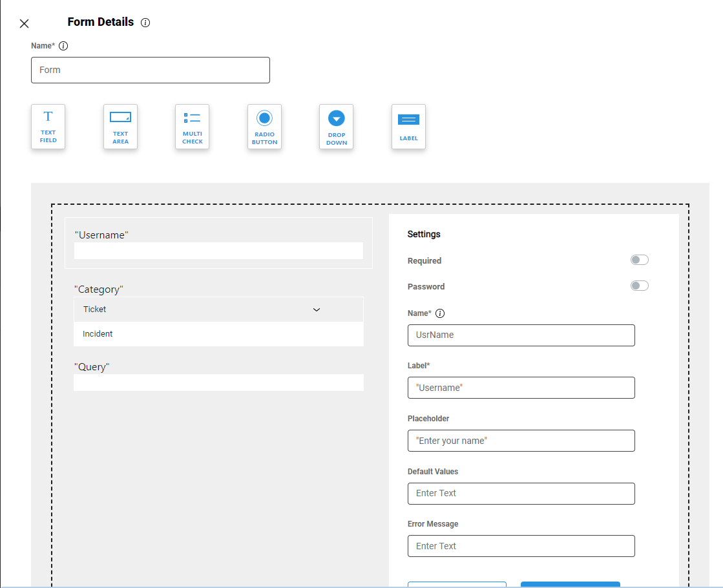Add a Label component
The image size is (723, 588).
coord(408,127)
